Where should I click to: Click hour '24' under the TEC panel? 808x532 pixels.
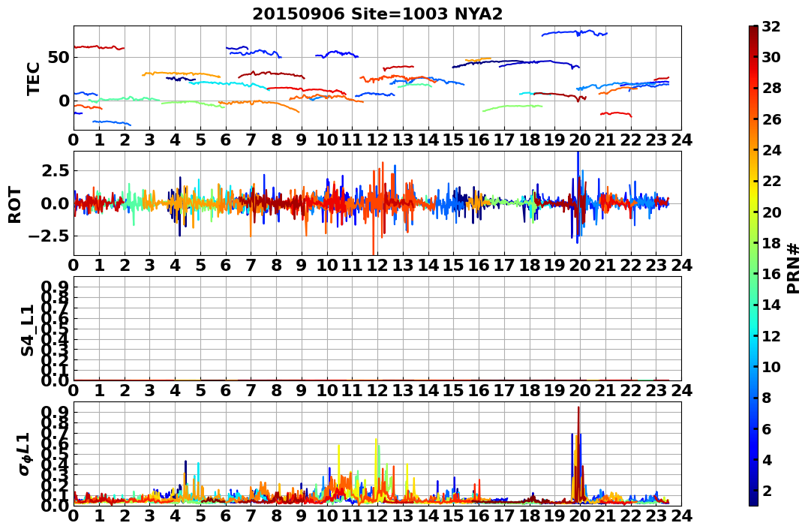click(681, 140)
